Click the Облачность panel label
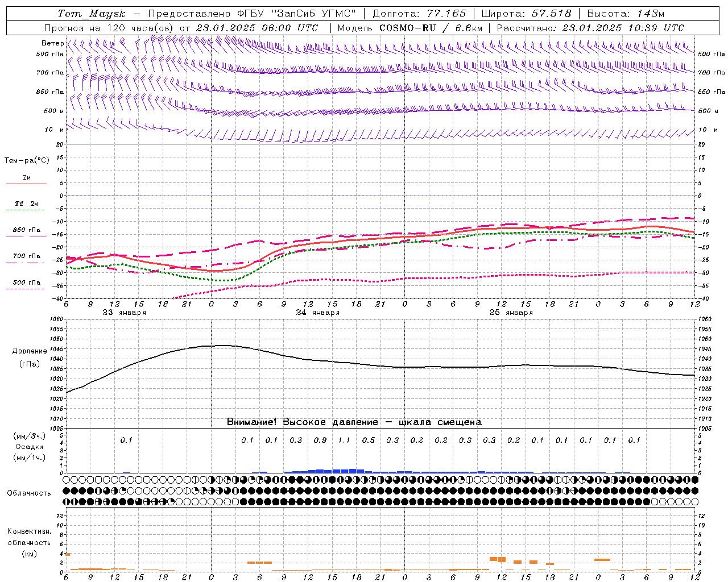Viewport: 728px width, 582px height. click(x=29, y=493)
